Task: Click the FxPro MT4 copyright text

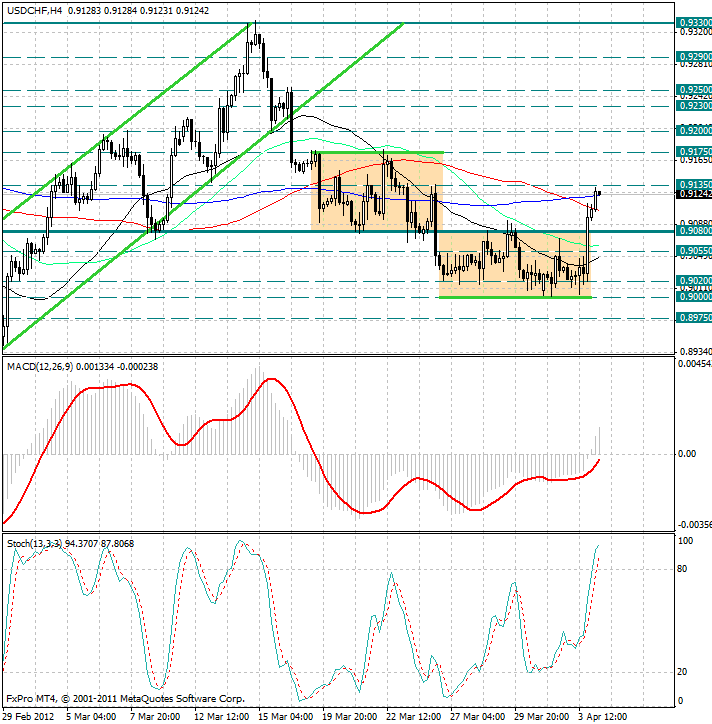Action: (125, 699)
